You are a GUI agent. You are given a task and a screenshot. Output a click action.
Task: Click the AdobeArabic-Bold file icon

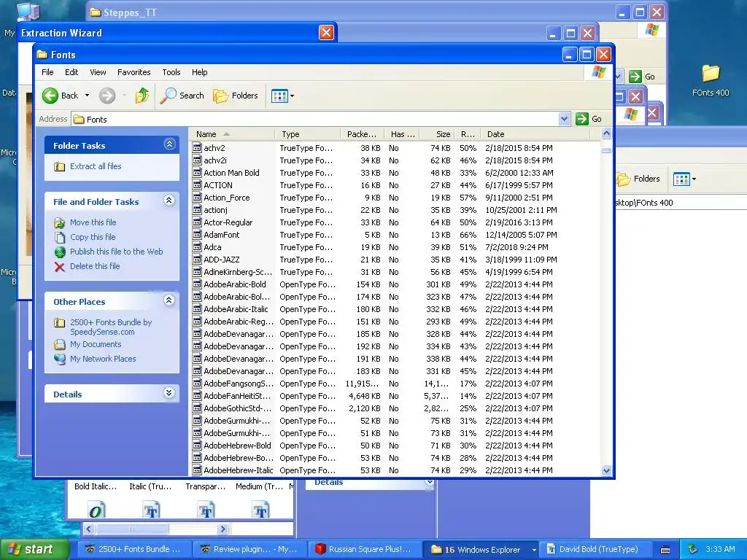(197, 284)
